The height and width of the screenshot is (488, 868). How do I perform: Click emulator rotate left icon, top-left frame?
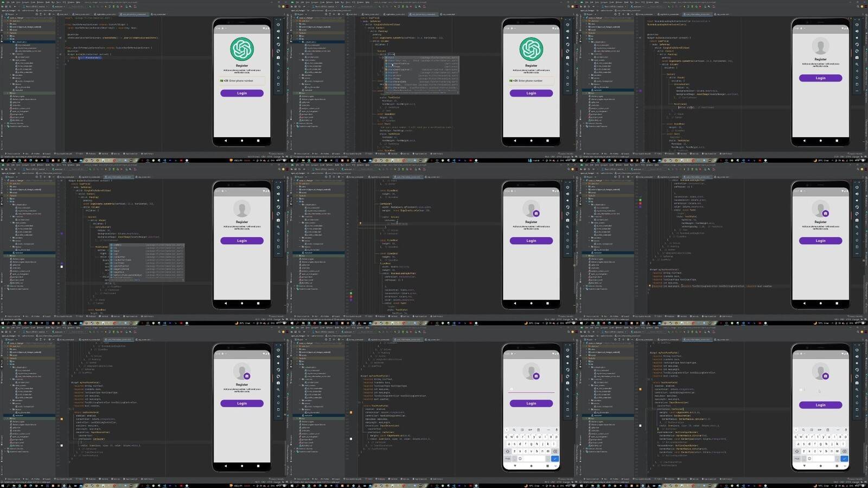(x=278, y=45)
